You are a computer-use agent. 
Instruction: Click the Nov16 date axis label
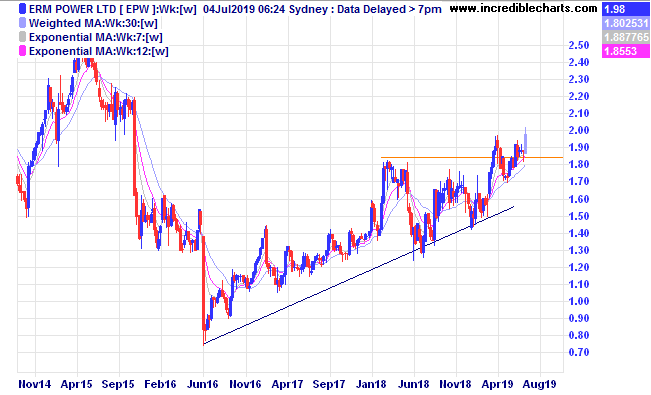click(245, 384)
